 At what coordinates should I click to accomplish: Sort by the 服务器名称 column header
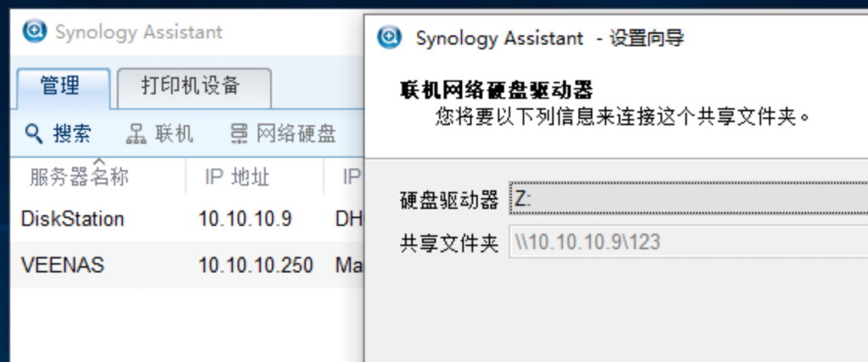[79, 177]
